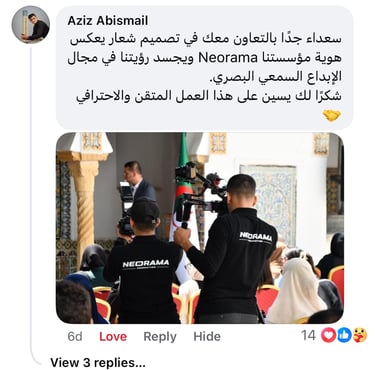Click NEORAMA logo on the capped cameraman's back
Viewport: 375px width, 370px height.
[x=146, y=264]
